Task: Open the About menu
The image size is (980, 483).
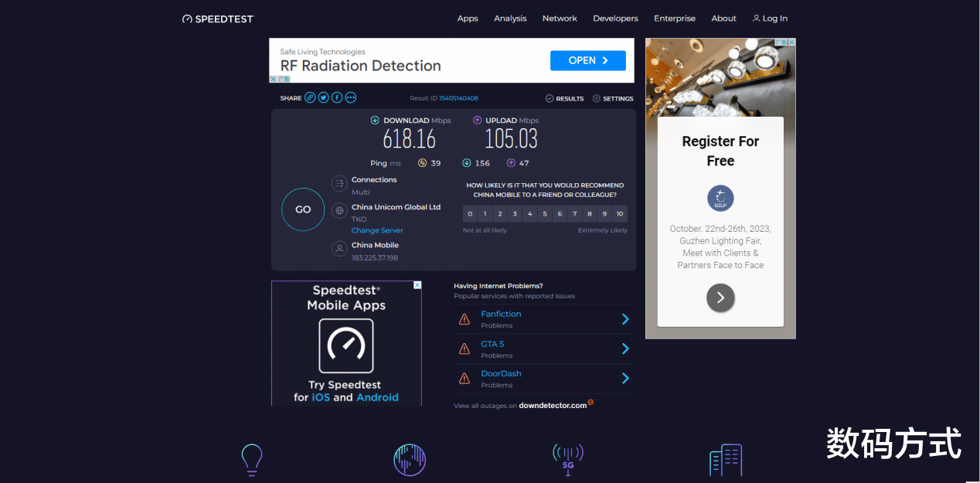Action: click(x=724, y=19)
